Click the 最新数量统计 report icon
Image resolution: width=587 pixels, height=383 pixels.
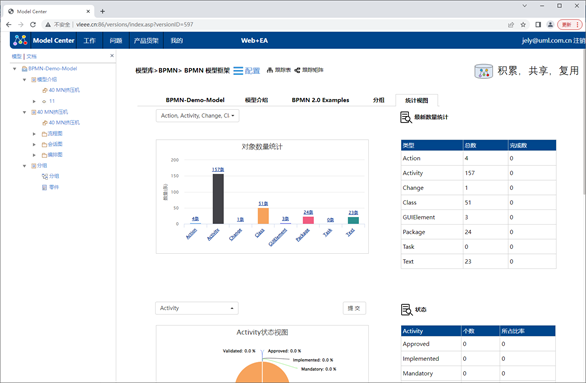tap(406, 117)
